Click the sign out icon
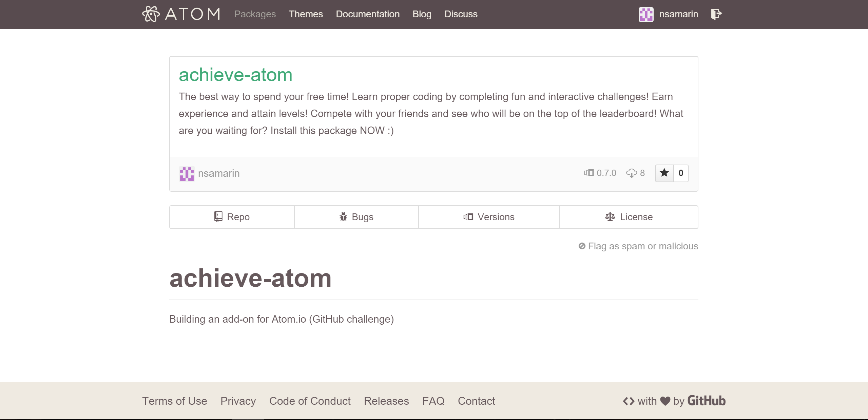 [716, 14]
